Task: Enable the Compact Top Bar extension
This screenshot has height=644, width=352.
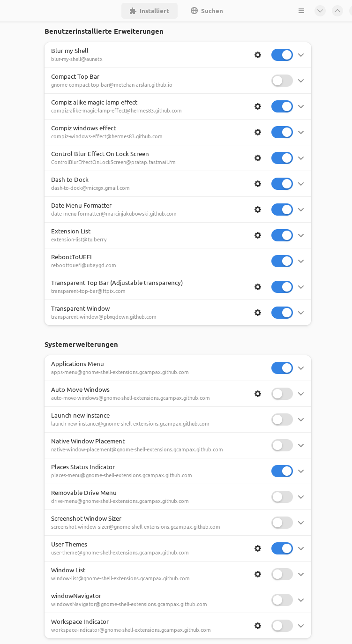Action: tap(282, 81)
